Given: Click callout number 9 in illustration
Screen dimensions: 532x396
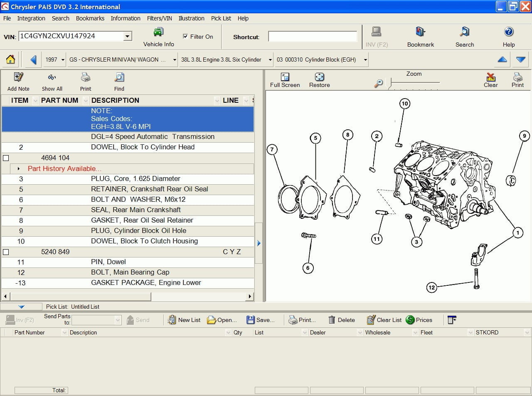Looking at the screenshot, I should [524, 136].
